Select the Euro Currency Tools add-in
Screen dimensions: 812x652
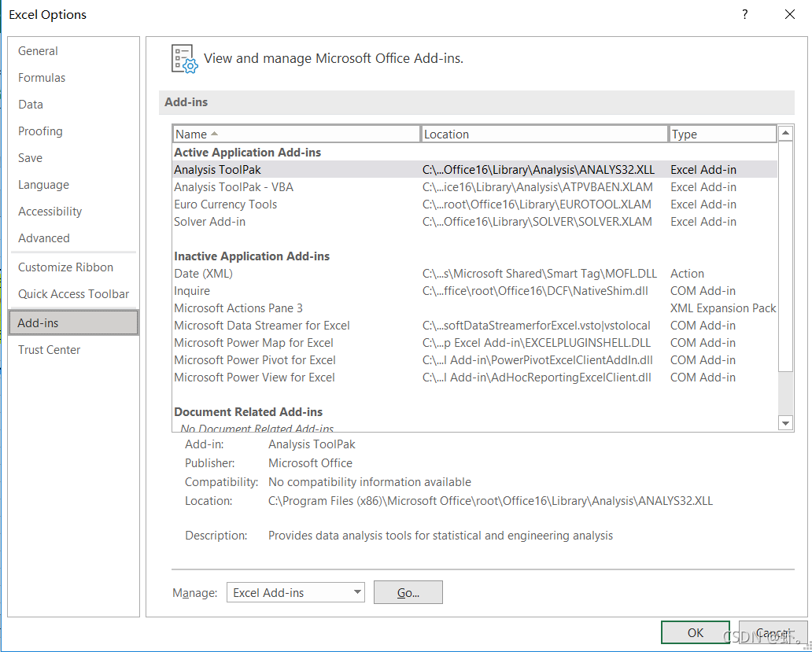(226, 204)
